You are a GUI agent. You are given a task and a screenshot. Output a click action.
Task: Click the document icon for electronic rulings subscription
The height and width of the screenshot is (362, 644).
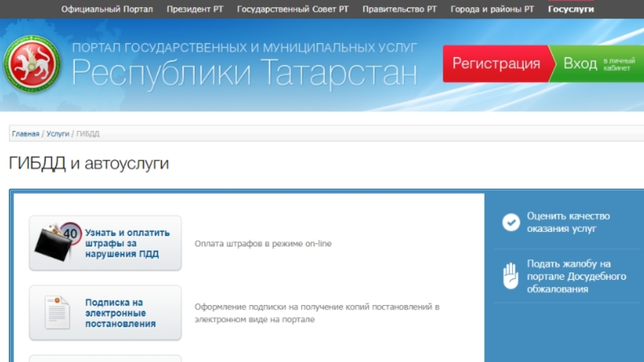pos(57,313)
